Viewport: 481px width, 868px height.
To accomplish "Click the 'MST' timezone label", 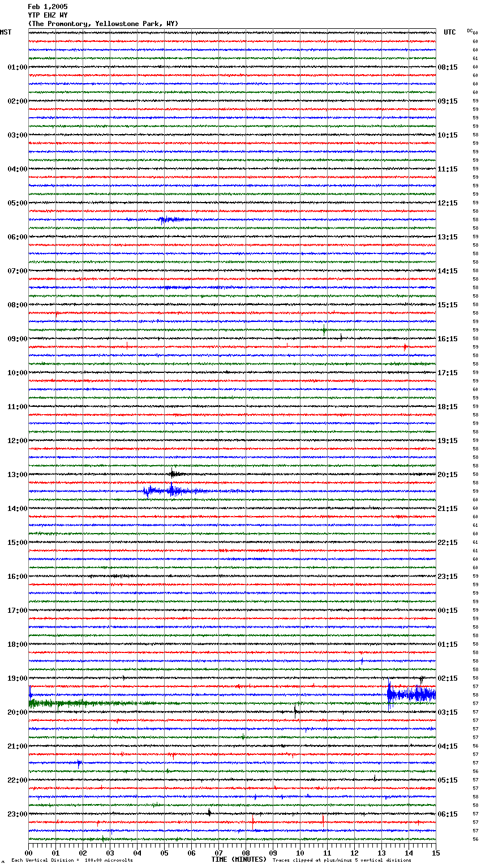I will pyautogui.click(x=6, y=32).
